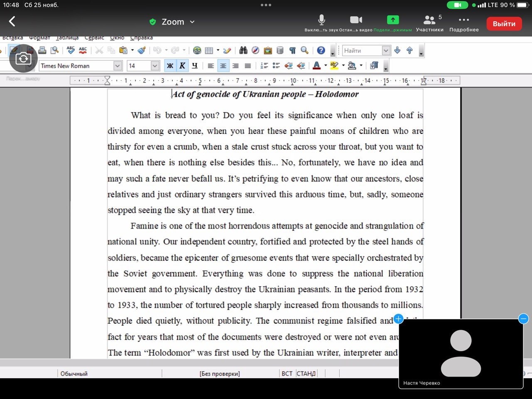Open the font color dropdown arrow
This screenshot has height=399, width=532.
tap(325, 66)
